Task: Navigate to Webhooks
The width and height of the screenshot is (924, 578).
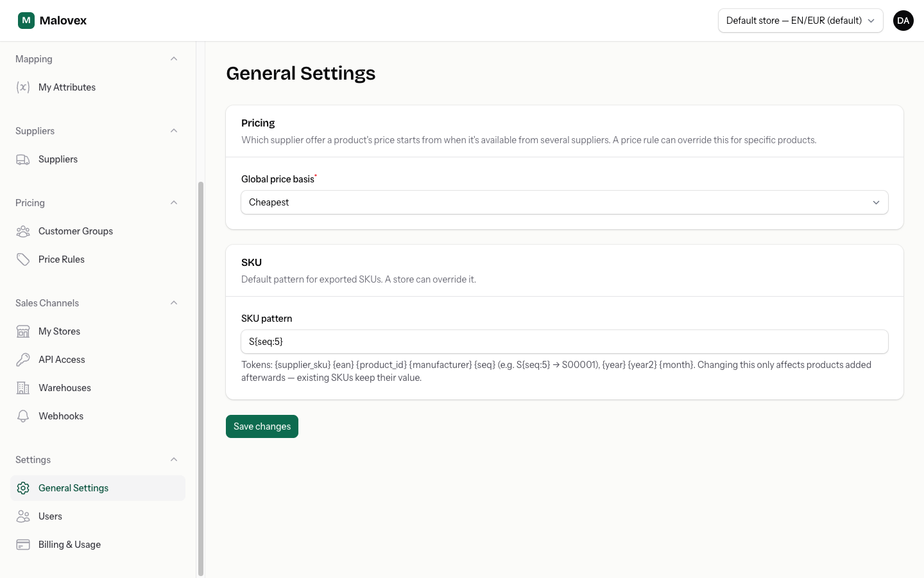Action: 98,416
